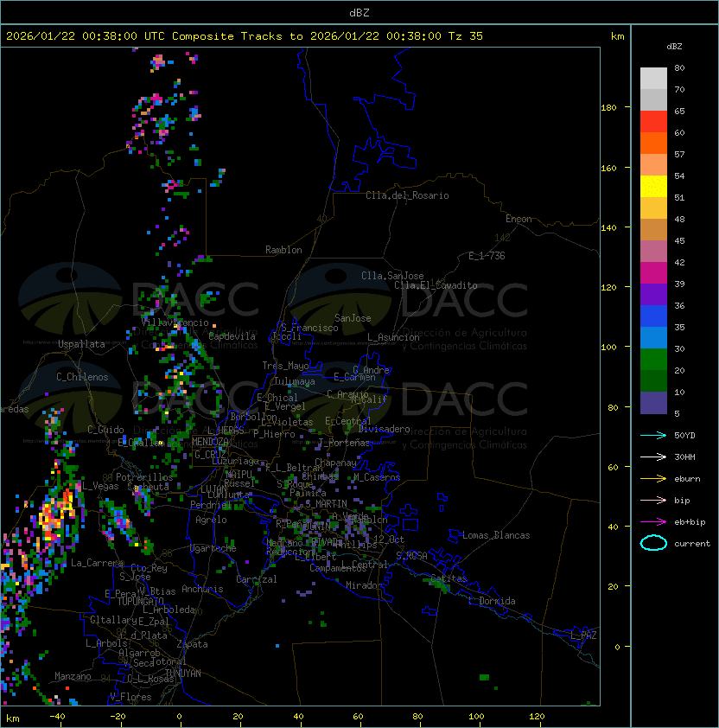Click the 80 dBZ light gray color swatch
Viewport: 719px width, 728px height.
click(x=653, y=79)
